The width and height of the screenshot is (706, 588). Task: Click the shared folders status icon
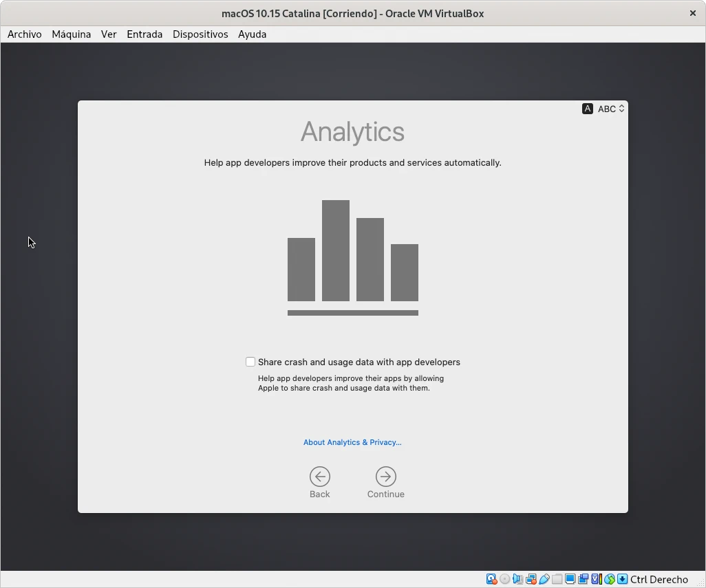pos(557,579)
